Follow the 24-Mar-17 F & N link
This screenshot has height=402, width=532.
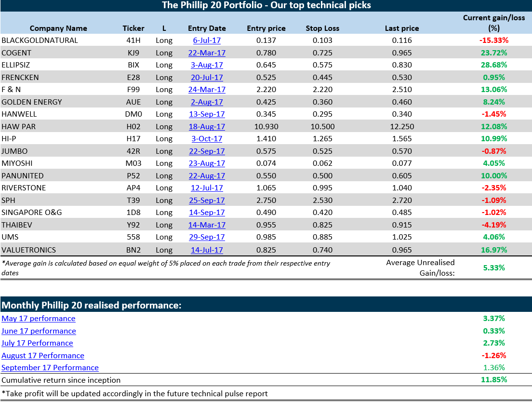coord(207,90)
